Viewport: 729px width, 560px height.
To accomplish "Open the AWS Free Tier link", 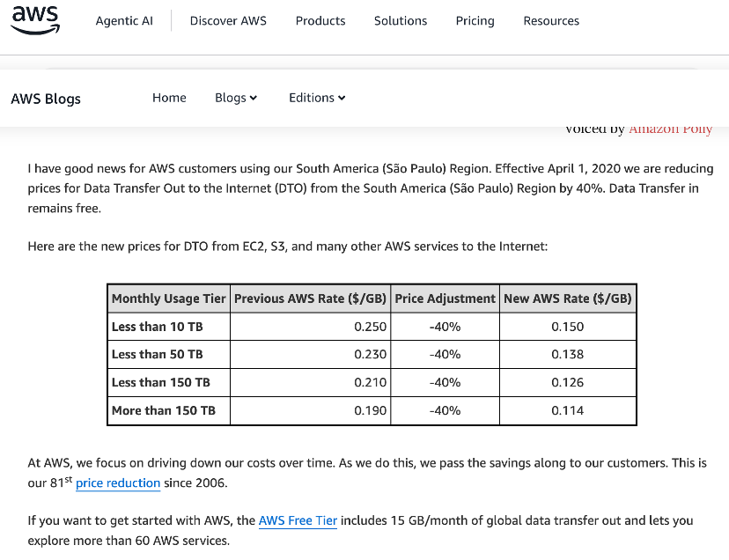I will point(298,520).
